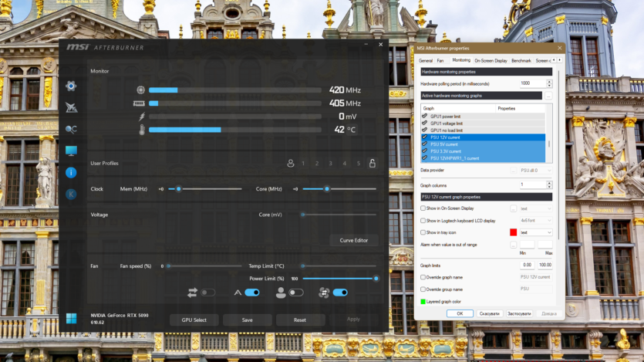
Task: Uncheck the GPU1 power limit graph checkmark
Action: tap(425, 117)
